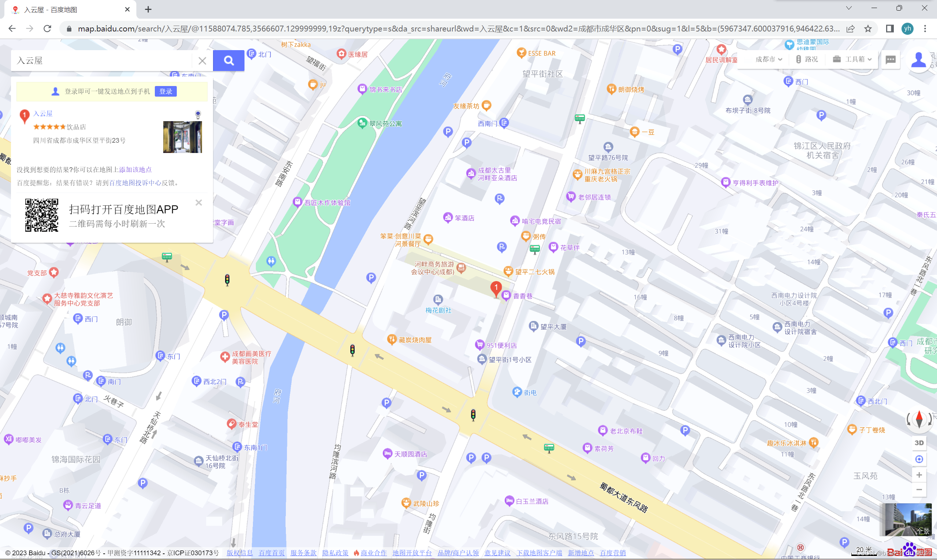Open the 工具箱 toolbox dropdown
Screen dimensions: 937x560
coord(854,59)
